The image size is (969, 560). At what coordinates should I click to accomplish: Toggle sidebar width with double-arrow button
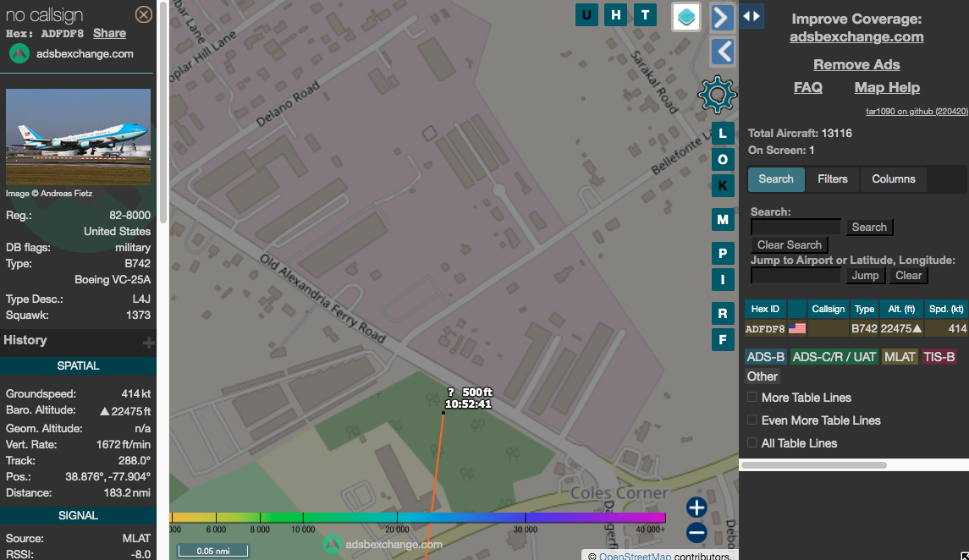point(752,16)
